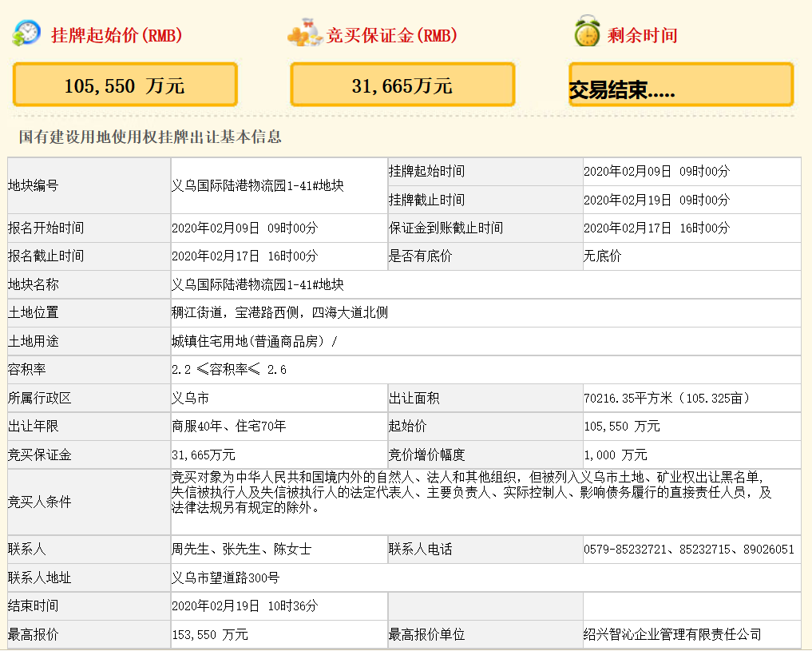Viewport: 812px width, 651px height.
Task: Click the 无底价 value next to 是否有底价
Action: [x=602, y=256]
